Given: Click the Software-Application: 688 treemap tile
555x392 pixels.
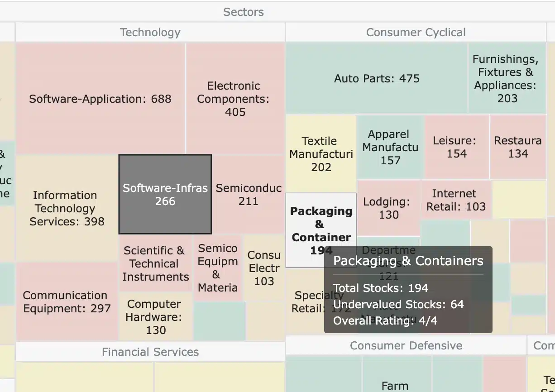Looking at the screenshot, I should pos(100,99).
